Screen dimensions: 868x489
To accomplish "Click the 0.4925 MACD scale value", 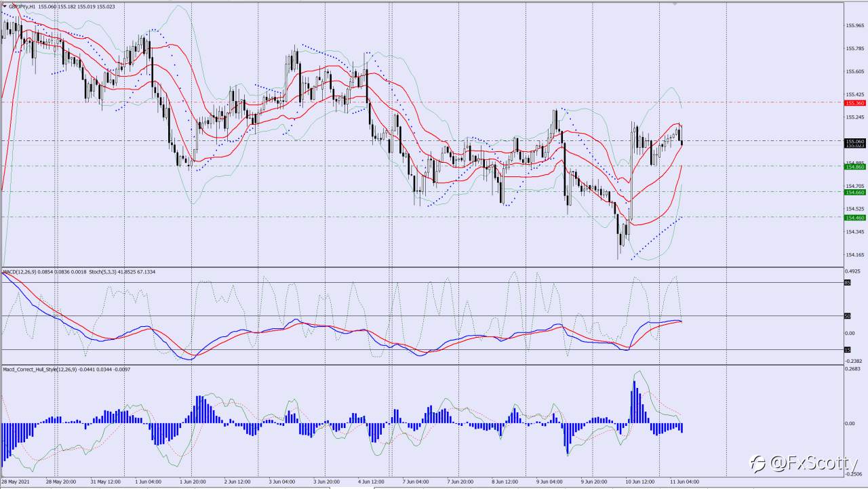I will point(854,271).
